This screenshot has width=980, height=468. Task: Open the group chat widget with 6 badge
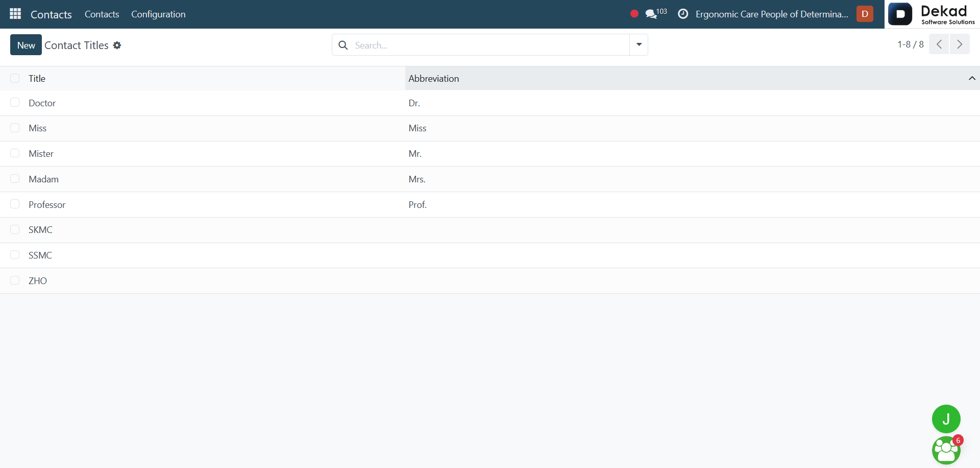pyautogui.click(x=946, y=450)
